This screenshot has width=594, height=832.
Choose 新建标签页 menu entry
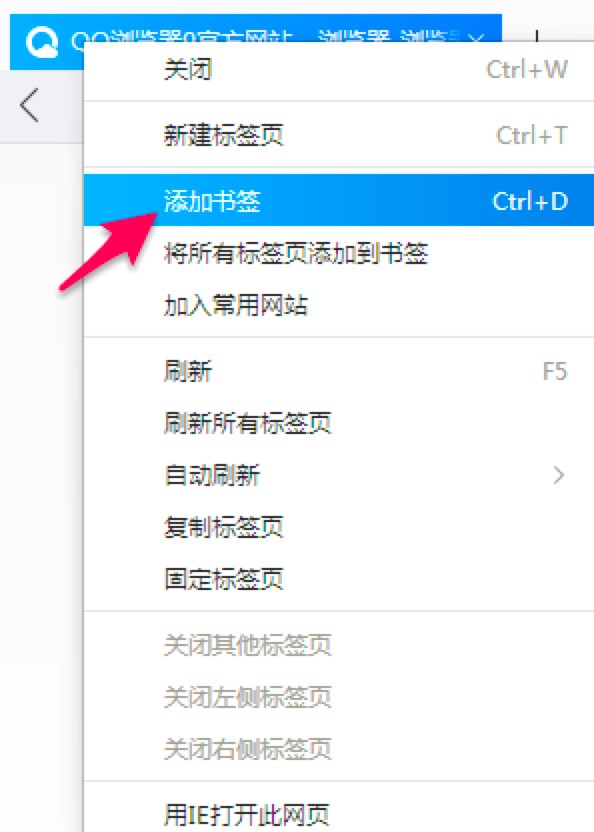(339, 135)
